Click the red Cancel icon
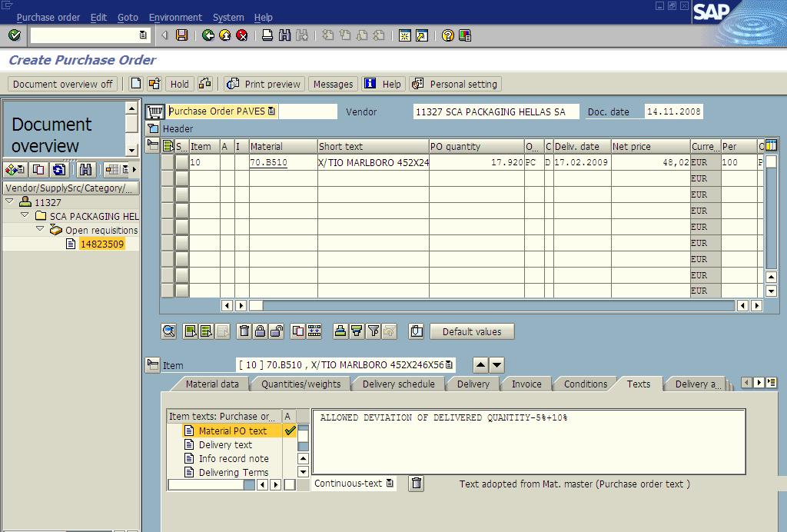 coord(242,35)
